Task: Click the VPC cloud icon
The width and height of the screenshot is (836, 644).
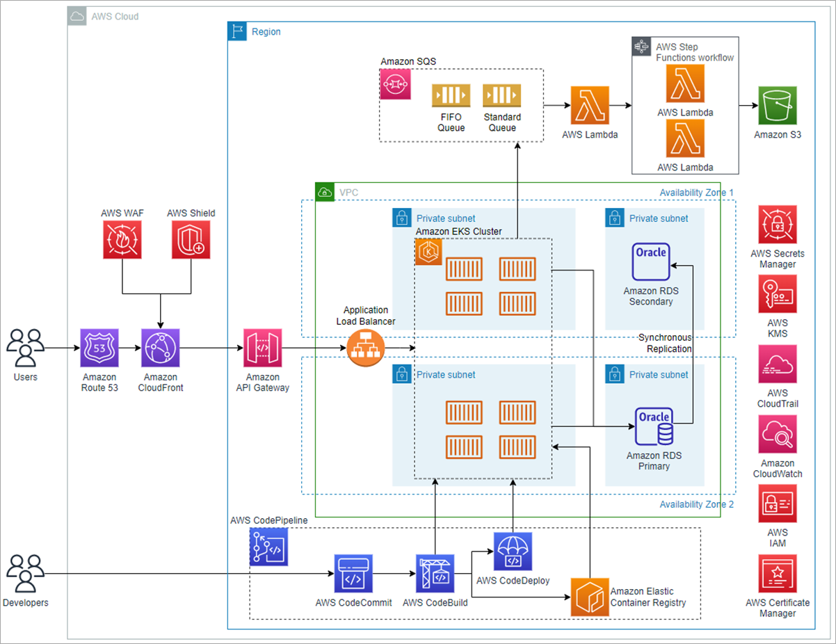Action: (x=324, y=191)
